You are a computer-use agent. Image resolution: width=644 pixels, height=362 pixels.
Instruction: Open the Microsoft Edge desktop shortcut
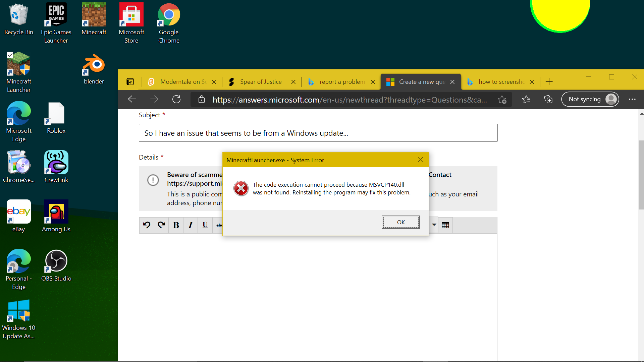tap(19, 122)
